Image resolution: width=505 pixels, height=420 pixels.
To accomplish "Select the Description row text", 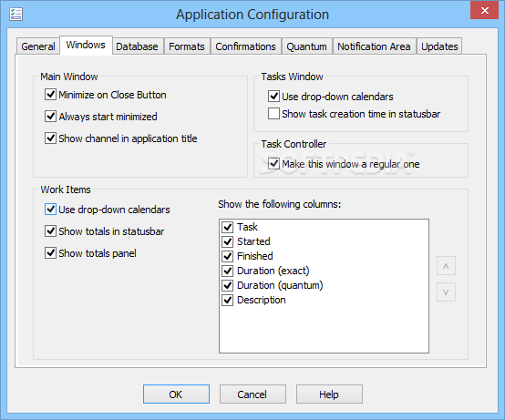I will click(262, 300).
